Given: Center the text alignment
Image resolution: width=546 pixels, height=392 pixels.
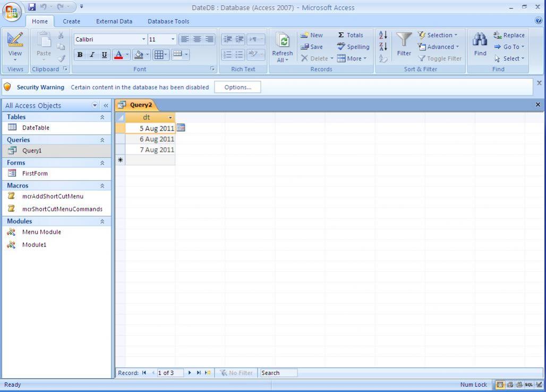Looking at the screenshot, I should pos(197,39).
